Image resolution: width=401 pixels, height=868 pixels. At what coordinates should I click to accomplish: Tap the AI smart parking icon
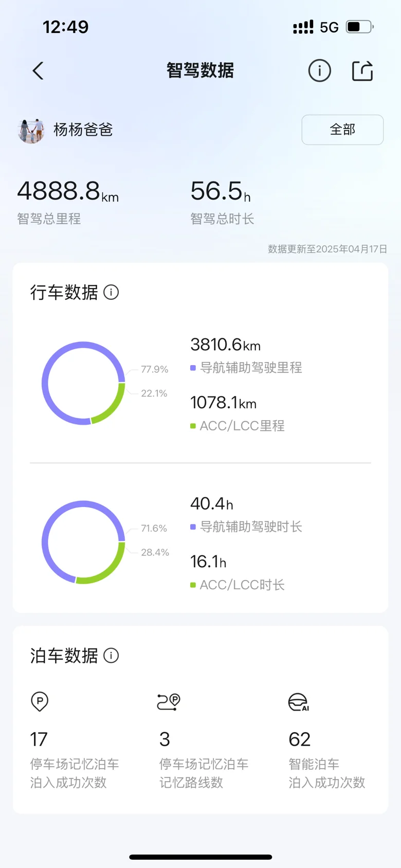coord(298,702)
